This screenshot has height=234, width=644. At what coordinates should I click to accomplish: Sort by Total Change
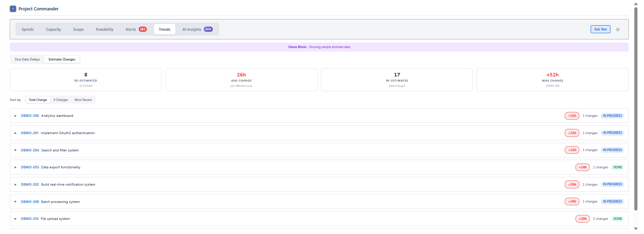click(38, 100)
